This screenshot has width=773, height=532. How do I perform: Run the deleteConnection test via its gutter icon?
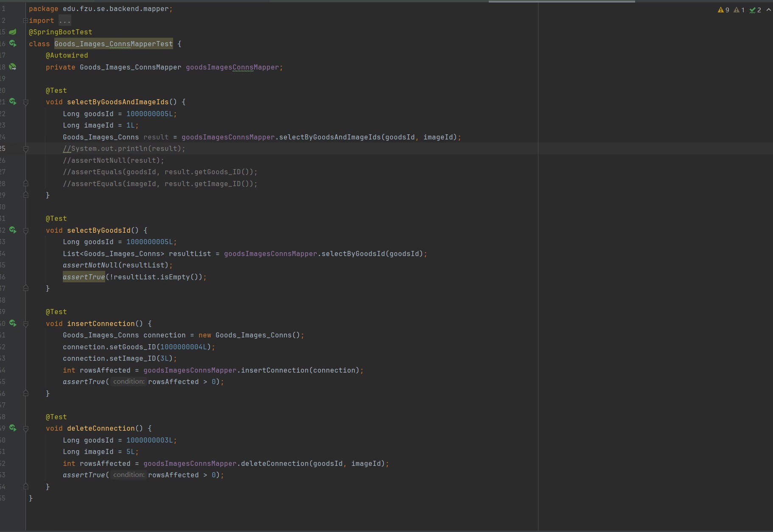pos(13,428)
